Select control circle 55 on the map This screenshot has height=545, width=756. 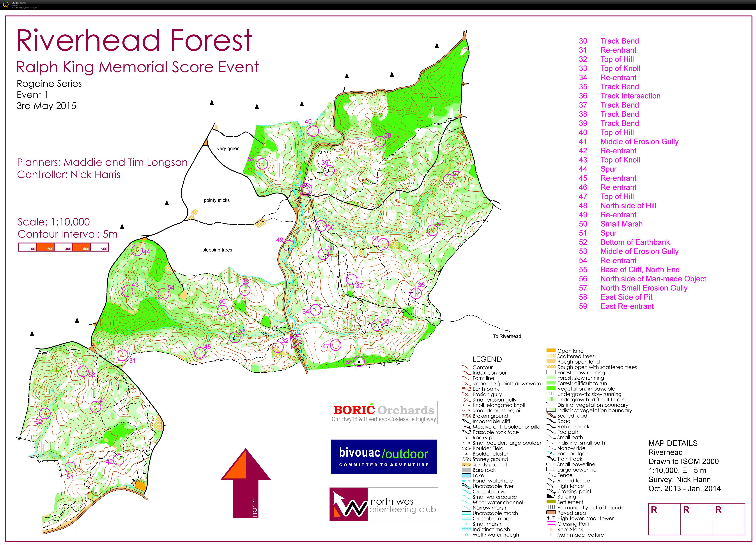(235, 338)
